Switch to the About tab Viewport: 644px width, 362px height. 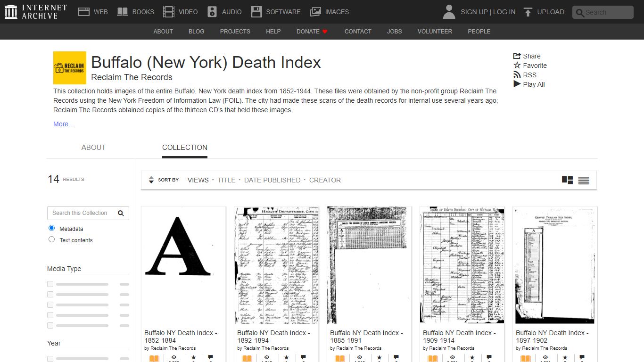click(93, 148)
